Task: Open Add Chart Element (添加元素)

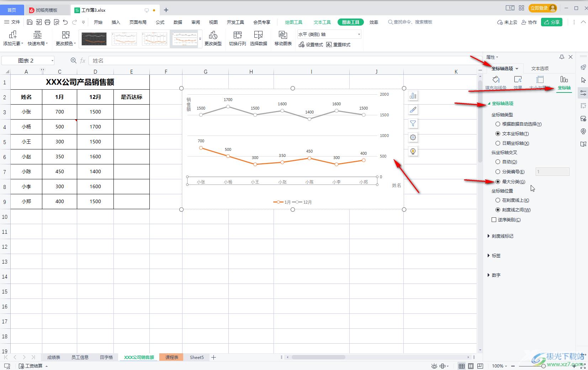Action: 13,38
